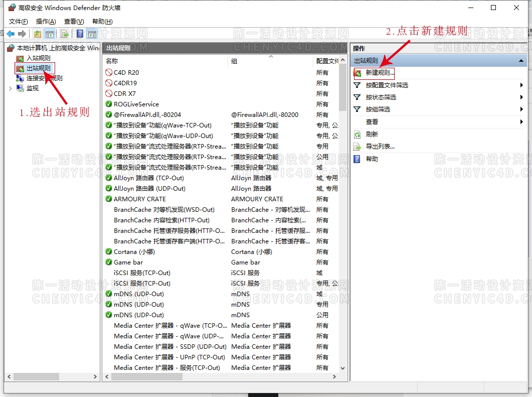532x397 pixels.
Task: Click the rules list vertical scrollbar down arrow
Action: pyautogui.click(x=342, y=368)
